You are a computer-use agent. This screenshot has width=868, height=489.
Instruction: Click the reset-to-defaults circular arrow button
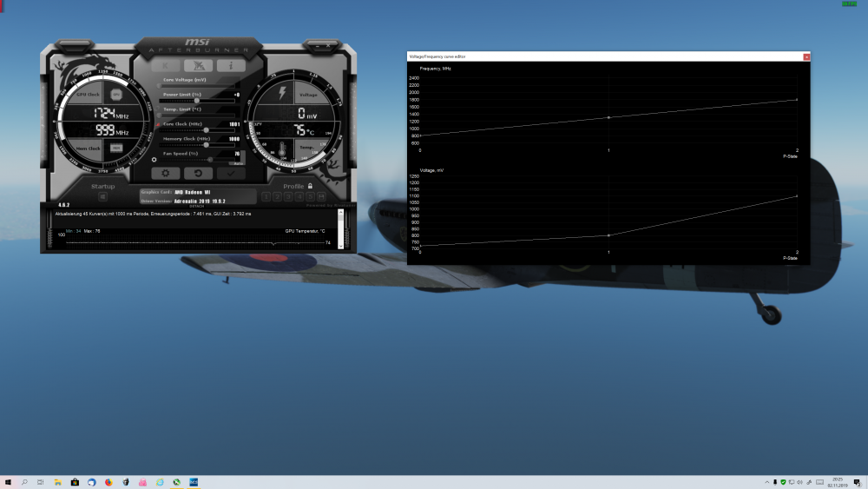click(x=198, y=174)
